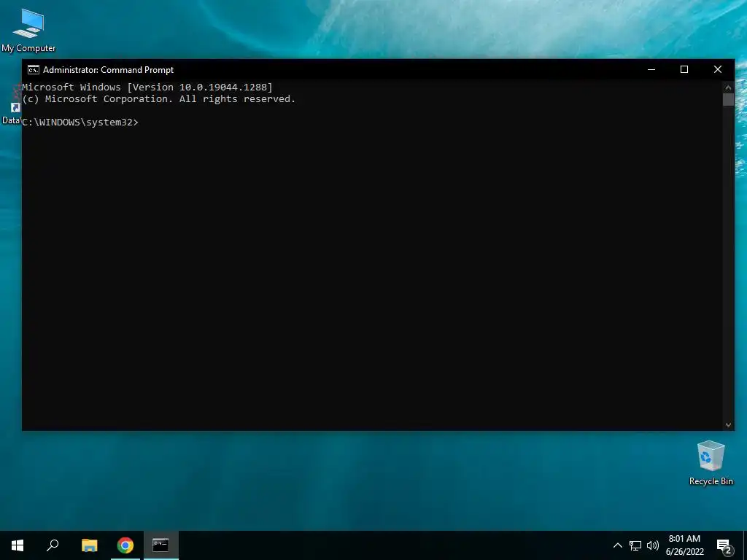
Task: Open the notification action center icon
Action: (x=723, y=545)
